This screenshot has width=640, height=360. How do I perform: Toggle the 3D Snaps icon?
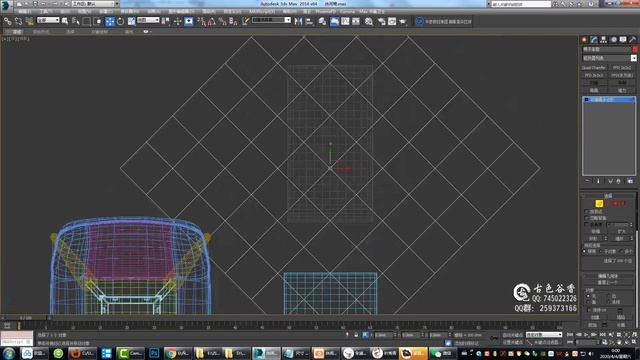click(x=201, y=21)
